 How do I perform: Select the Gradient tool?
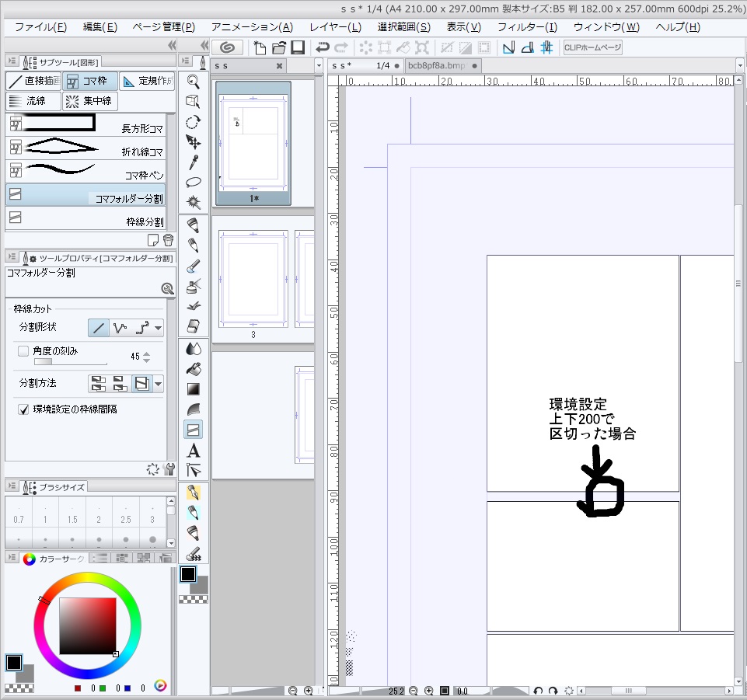tap(194, 389)
